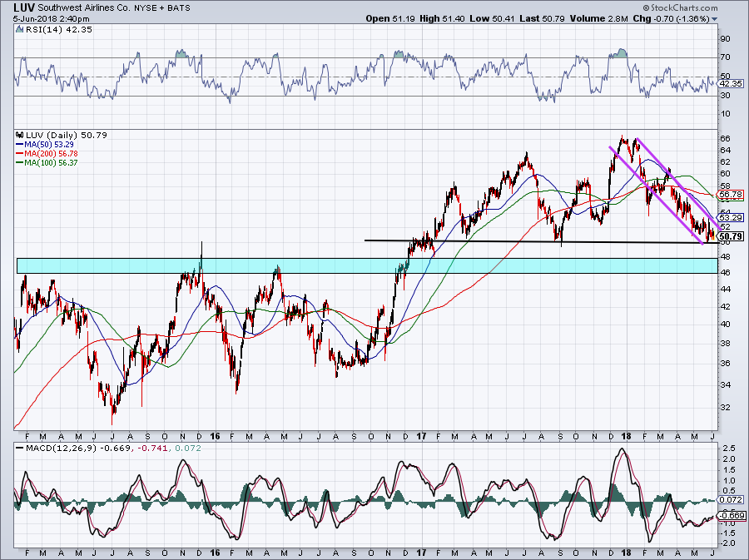Click the Low 50.41 value

pos(492,18)
